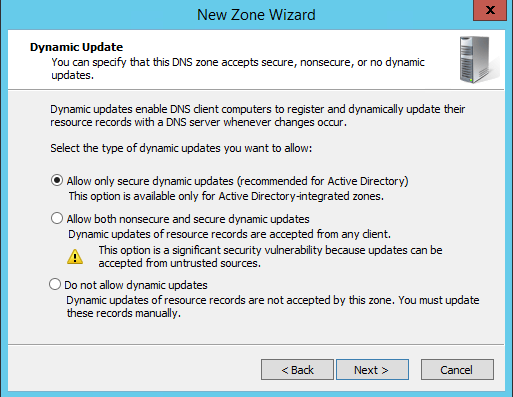Viewport: 513px width, 397px height.
Task: Click the Active Directory-integrated zones note
Action: click(x=226, y=196)
